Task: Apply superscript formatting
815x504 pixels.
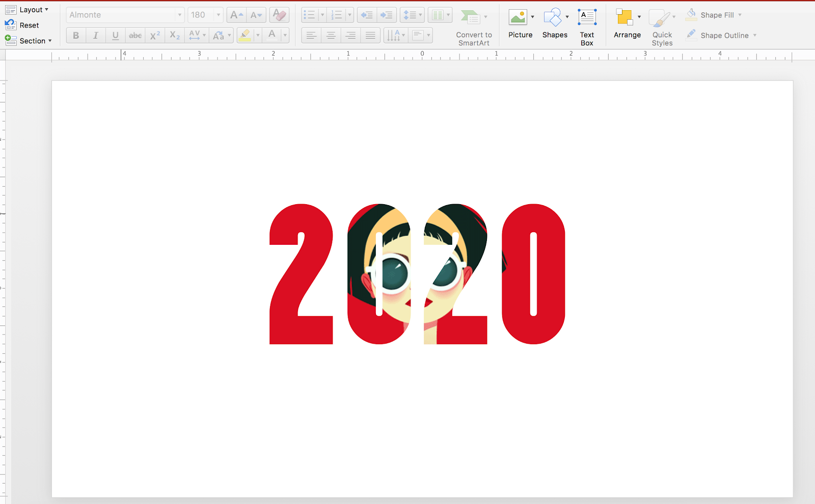Action: (154, 35)
